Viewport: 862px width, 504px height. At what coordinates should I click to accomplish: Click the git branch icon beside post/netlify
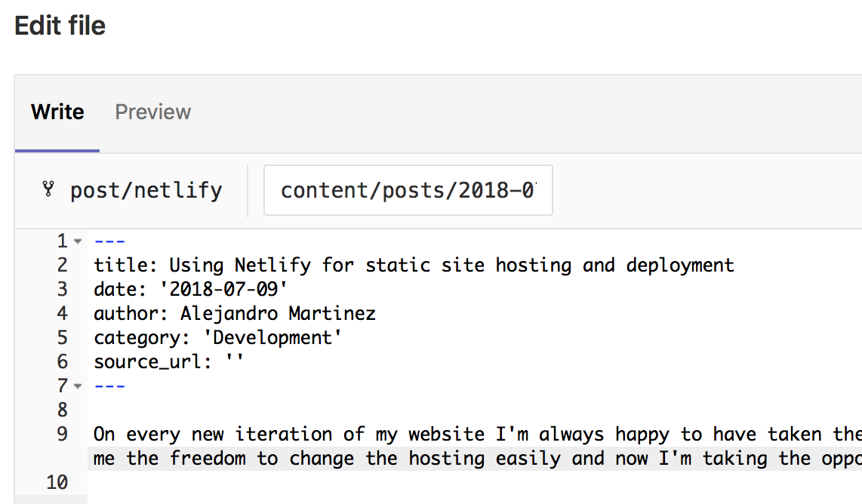pyautogui.click(x=48, y=190)
